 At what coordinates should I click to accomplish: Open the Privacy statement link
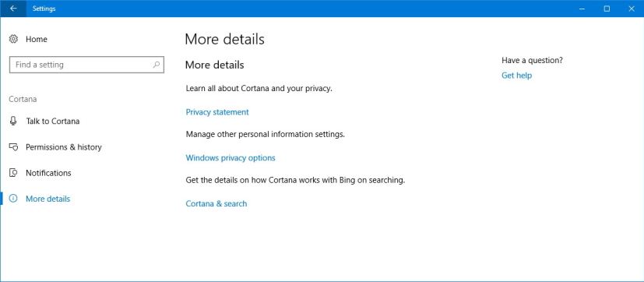pos(217,112)
